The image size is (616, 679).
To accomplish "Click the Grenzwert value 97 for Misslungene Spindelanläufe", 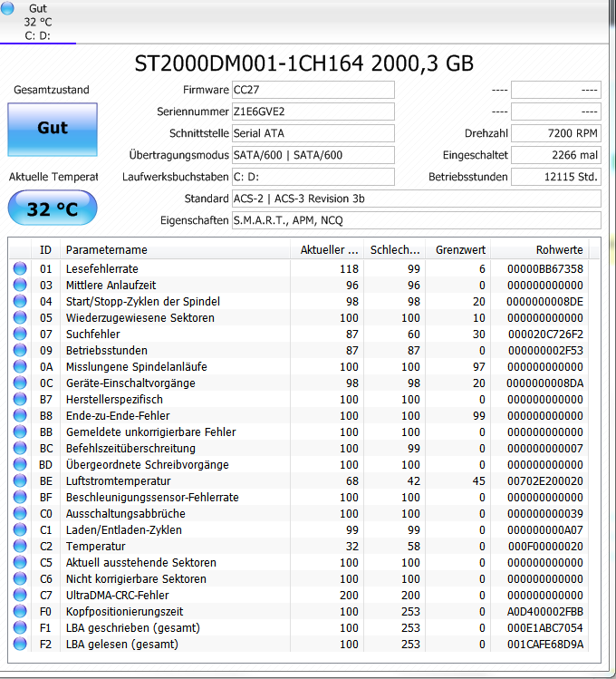I will [x=479, y=367].
